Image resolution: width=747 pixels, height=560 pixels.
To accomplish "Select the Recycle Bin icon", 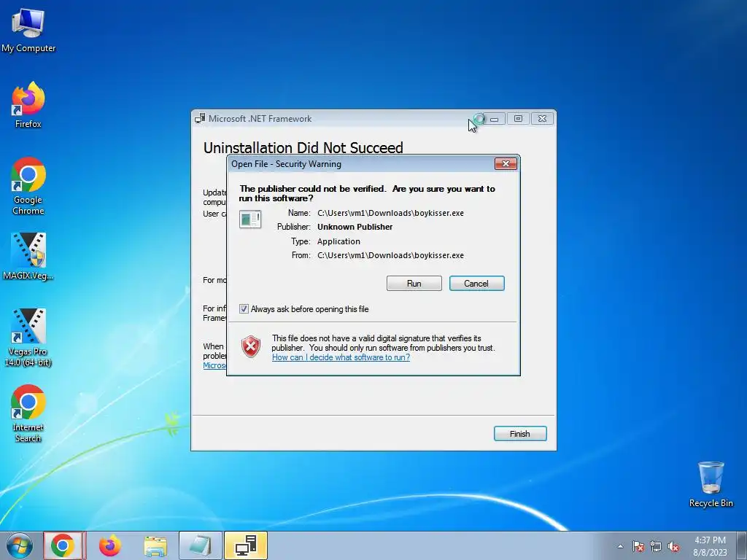I will (x=711, y=484).
